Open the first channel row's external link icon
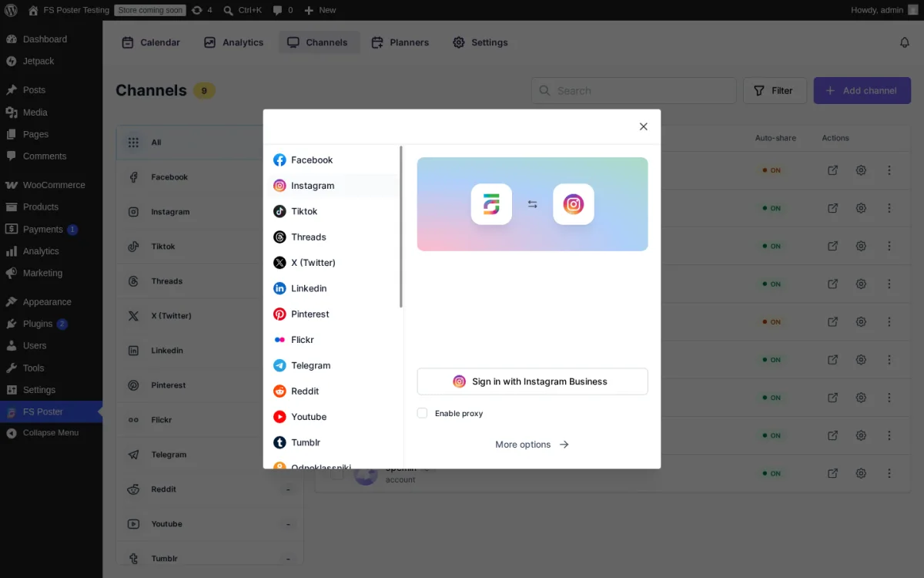The width and height of the screenshot is (924, 578). 832,170
